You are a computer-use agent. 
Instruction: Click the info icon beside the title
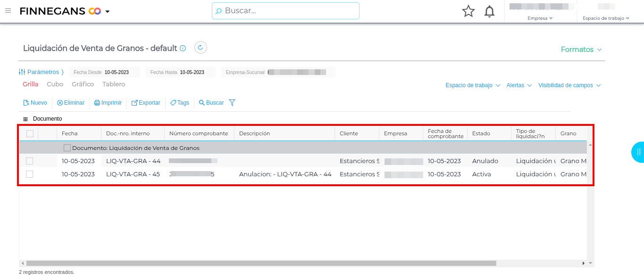coord(183,48)
